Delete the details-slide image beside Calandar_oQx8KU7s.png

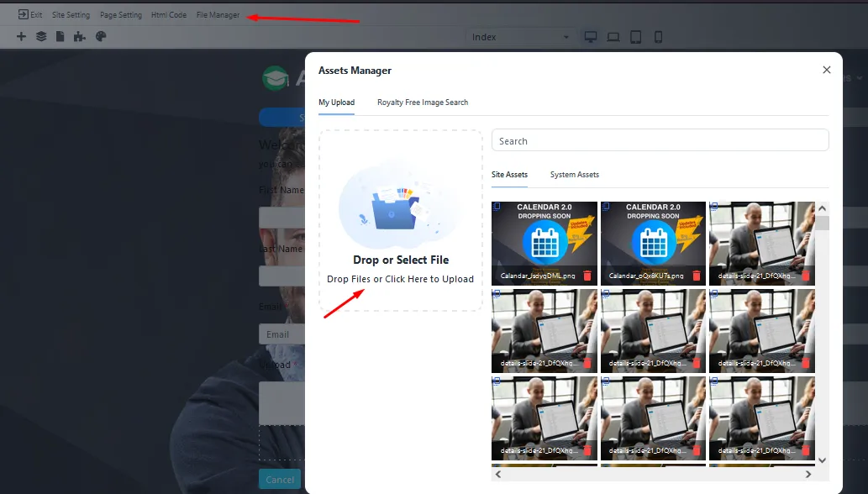(806, 276)
